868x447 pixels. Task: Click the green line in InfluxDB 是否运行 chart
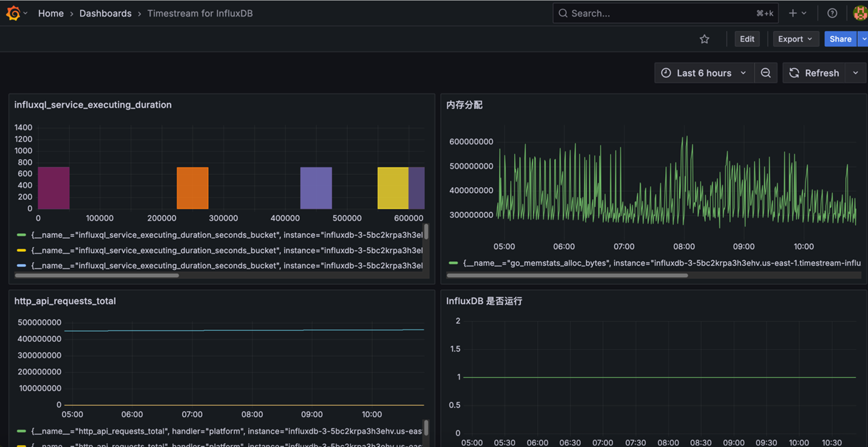(659, 377)
